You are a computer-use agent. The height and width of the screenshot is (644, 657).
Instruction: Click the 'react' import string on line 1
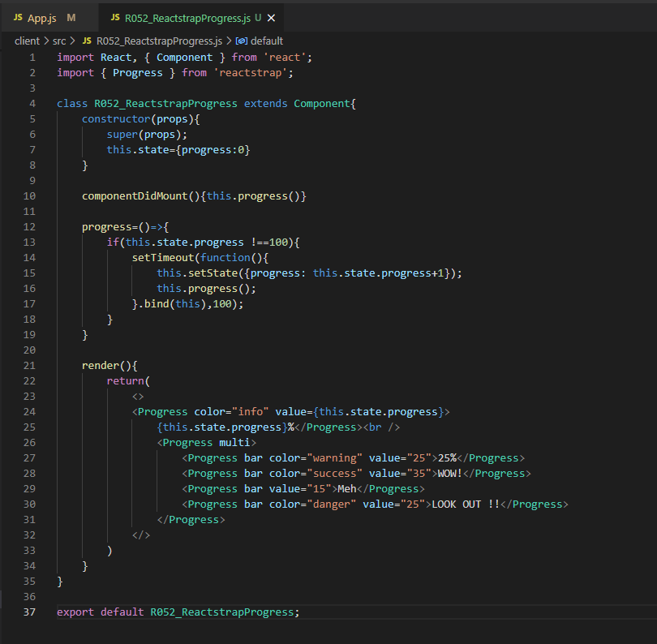click(285, 58)
